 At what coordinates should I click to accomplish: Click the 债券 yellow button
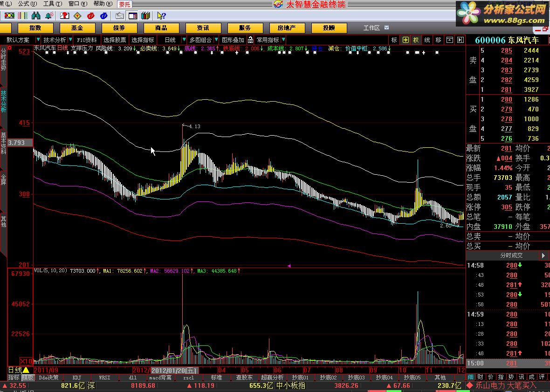119,28
